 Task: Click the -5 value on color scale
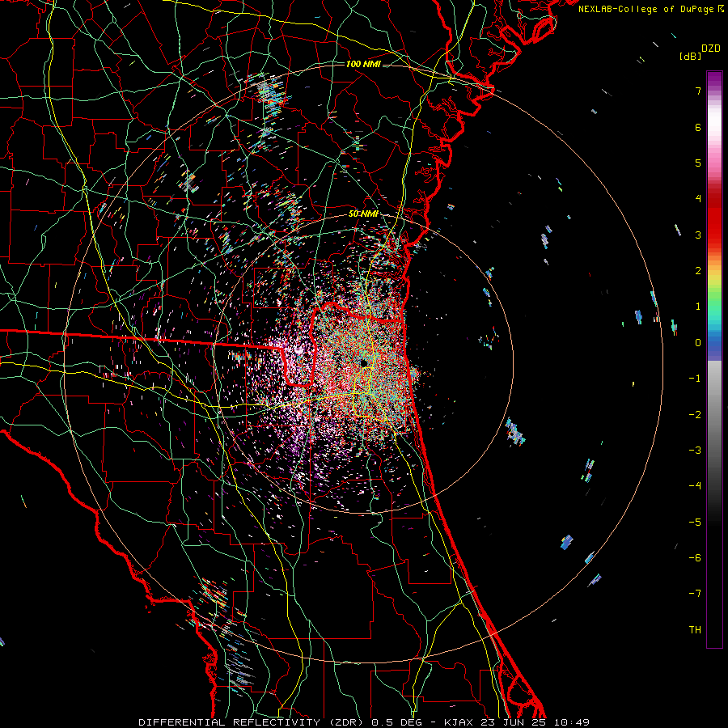click(x=695, y=522)
